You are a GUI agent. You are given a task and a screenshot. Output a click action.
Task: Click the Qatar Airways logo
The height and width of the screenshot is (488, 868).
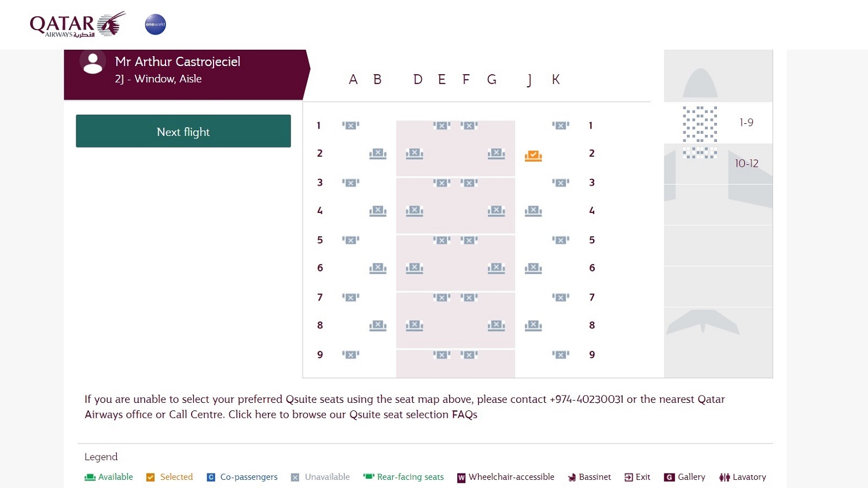(x=77, y=24)
